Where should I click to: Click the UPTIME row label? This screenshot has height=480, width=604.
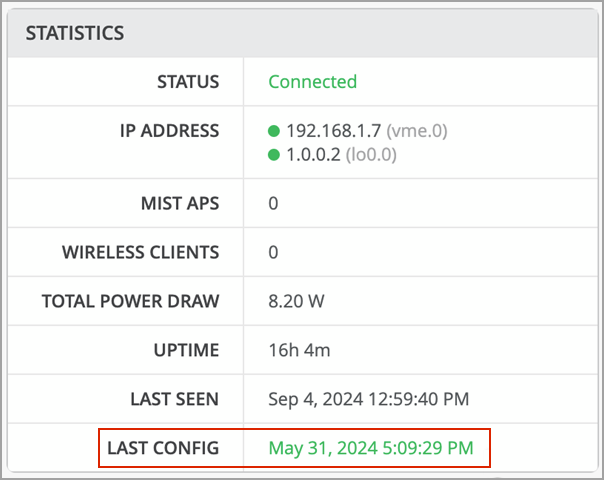pyautogui.click(x=185, y=351)
